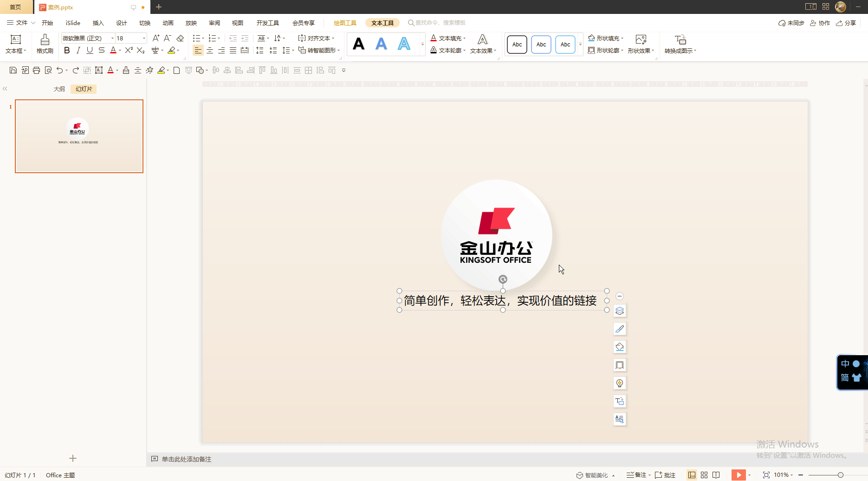
Task: Switch to the 大纲 outline pane tab
Action: point(59,89)
